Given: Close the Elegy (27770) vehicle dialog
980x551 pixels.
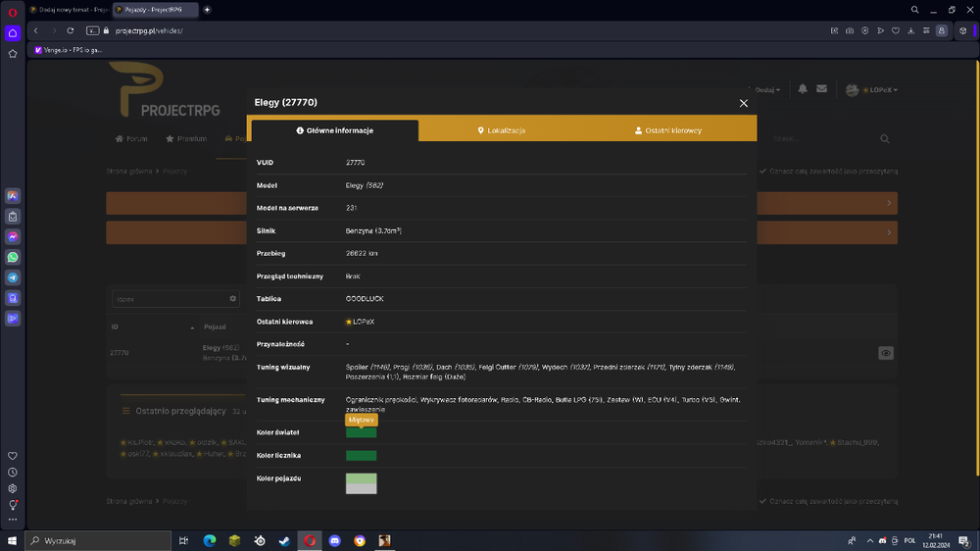Looking at the screenshot, I should coord(743,103).
